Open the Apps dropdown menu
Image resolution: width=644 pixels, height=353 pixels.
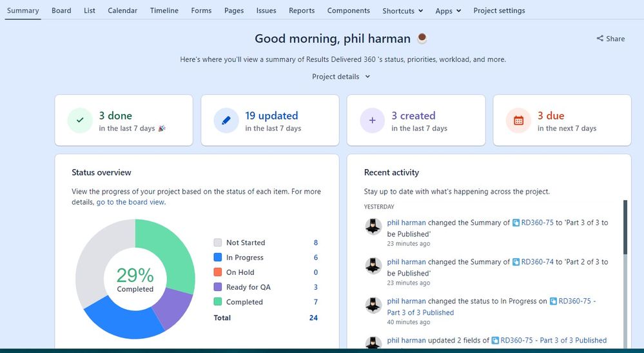[x=448, y=11]
